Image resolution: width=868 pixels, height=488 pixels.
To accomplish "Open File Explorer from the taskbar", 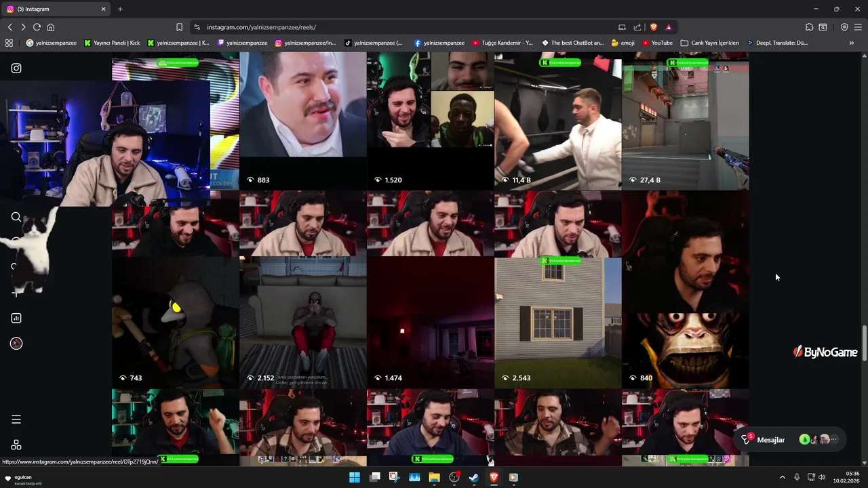I will point(434,477).
